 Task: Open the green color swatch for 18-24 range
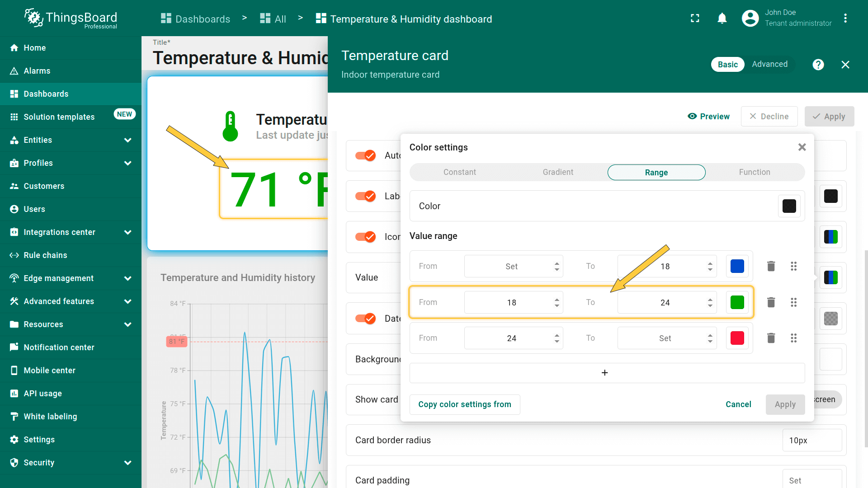737,302
